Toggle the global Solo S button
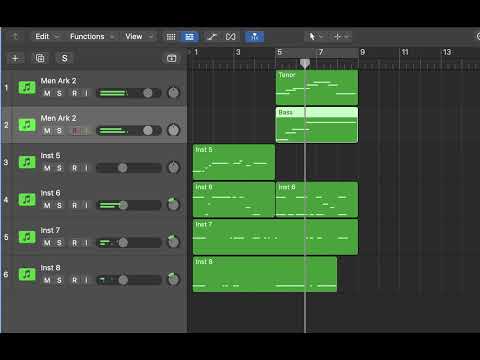 coord(65,58)
